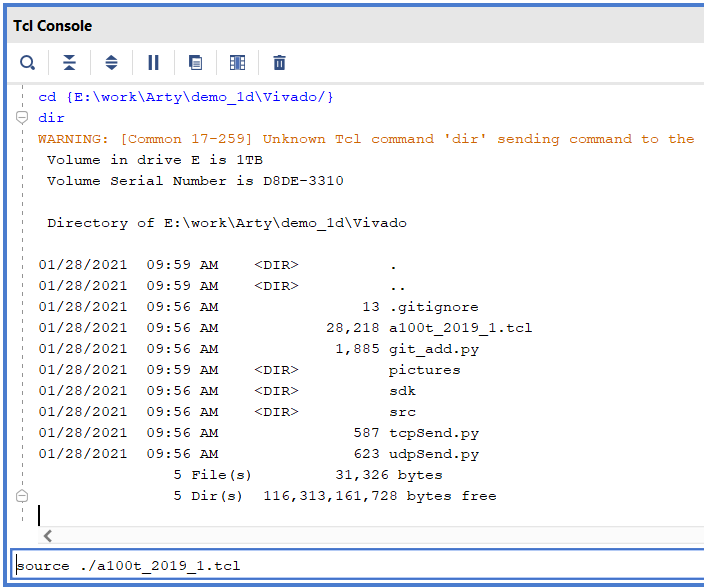Image resolution: width=704 pixels, height=588 pixels.
Task: Click the '587' file size value
Action: tap(366, 433)
